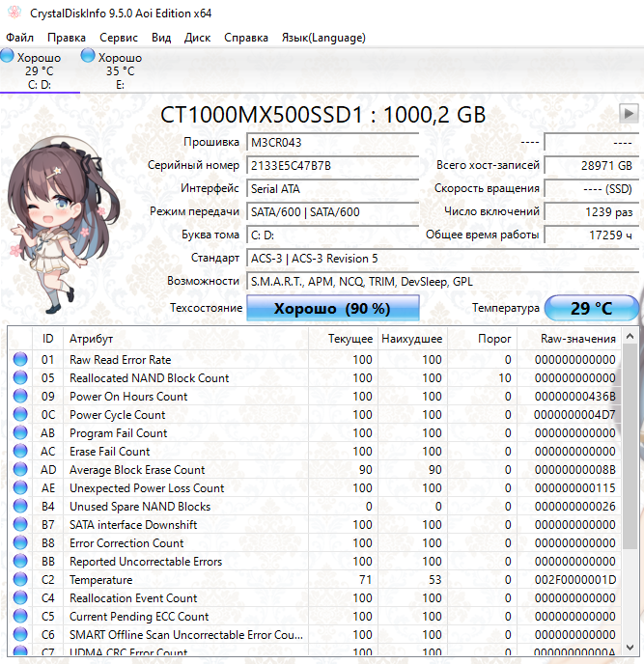Select the C: D: disk tab

coord(40,70)
